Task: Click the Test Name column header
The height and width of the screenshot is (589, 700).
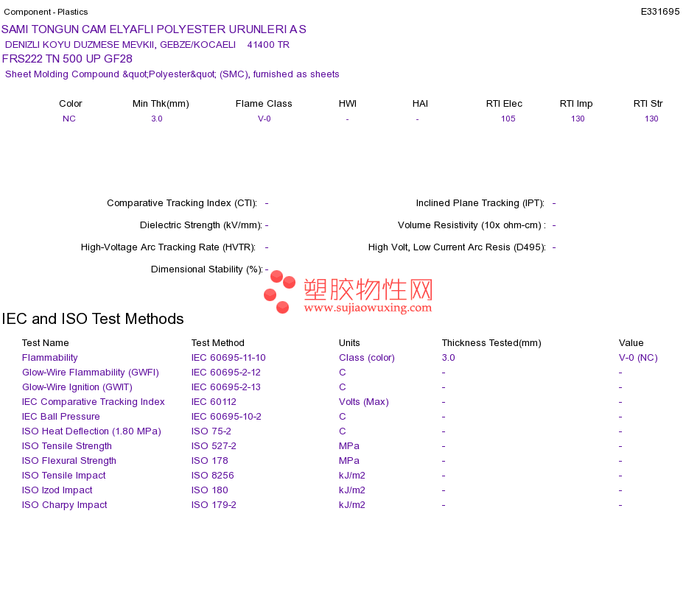Action: 46,343
